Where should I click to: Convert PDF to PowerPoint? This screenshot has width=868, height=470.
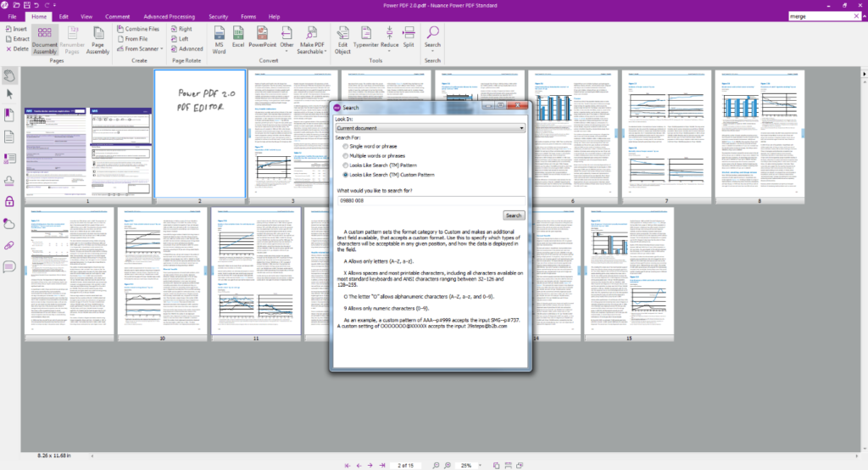click(263, 36)
